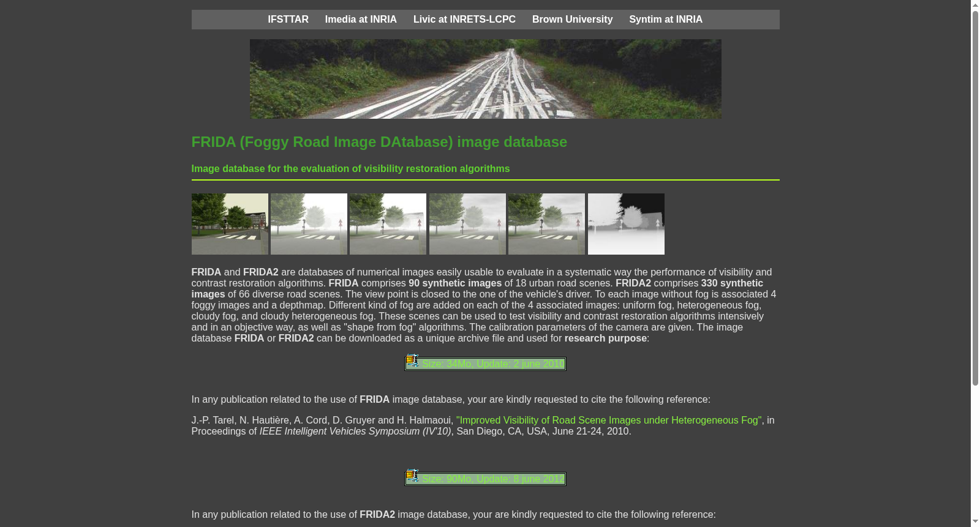The height and width of the screenshot is (527, 980).
Task: Open Syntim at INRIA link
Action: pyautogui.click(x=666, y=20)
